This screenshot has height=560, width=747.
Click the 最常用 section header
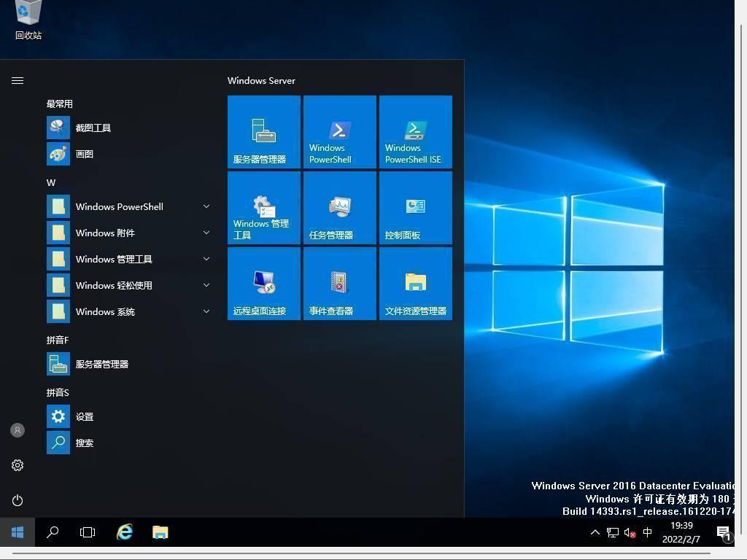pyautogui.click(x=60, y=104)
